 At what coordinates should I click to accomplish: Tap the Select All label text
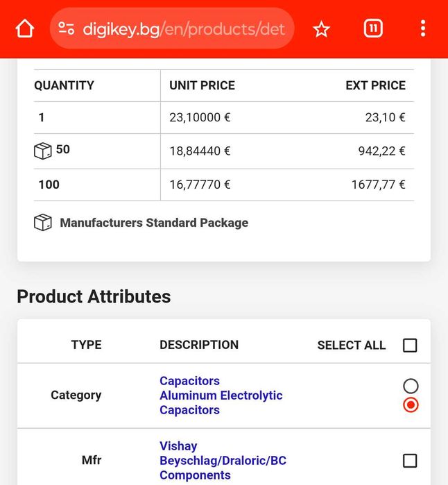[x=351, y=346]
